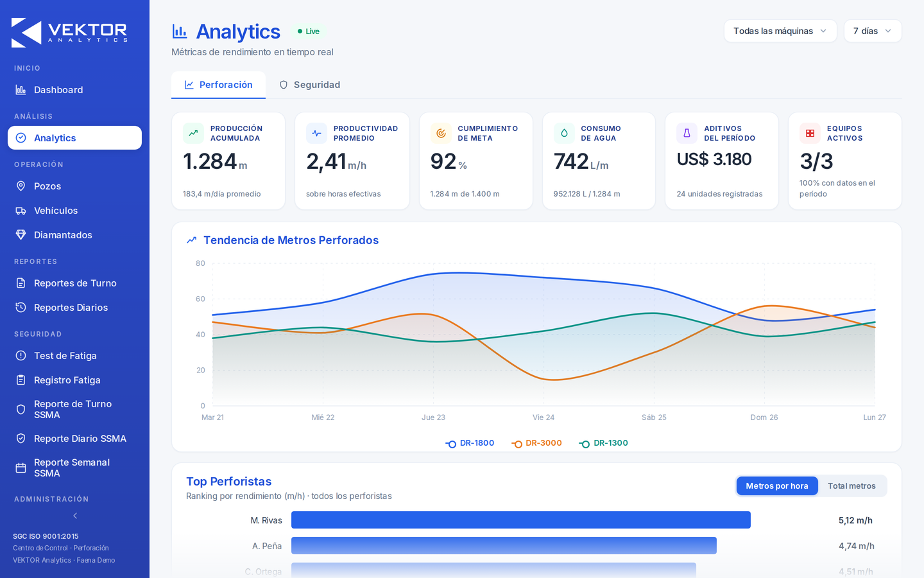The image size is (924, 578).
Task: Click the Registro Fatiga clipboard icon
Action: [21, 380]
